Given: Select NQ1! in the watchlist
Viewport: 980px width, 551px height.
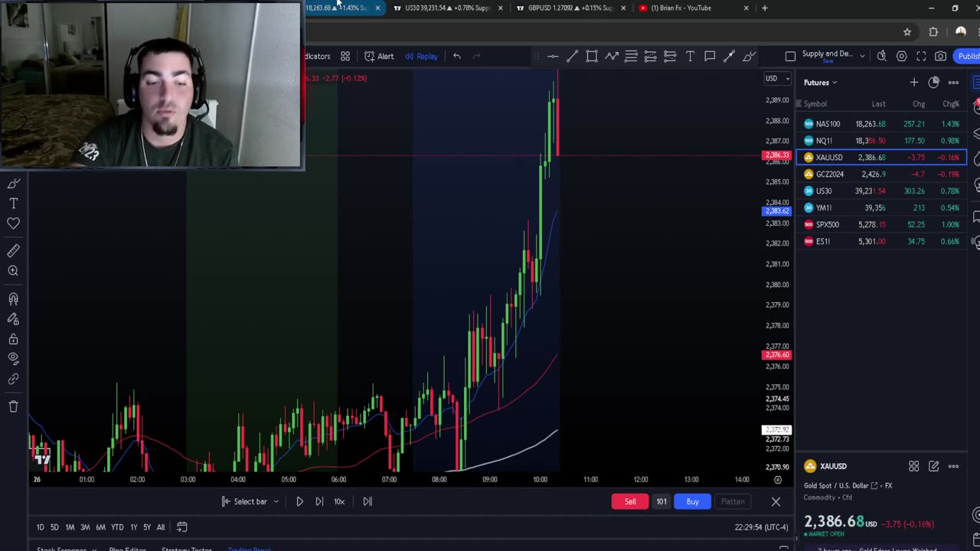Looking at the screenshot, I should 881,141.
